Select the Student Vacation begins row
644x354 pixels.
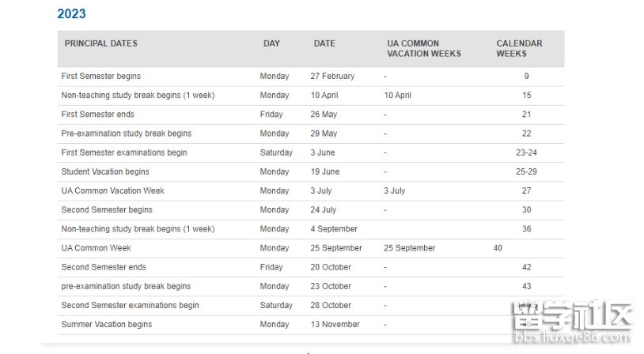(105, 171)
